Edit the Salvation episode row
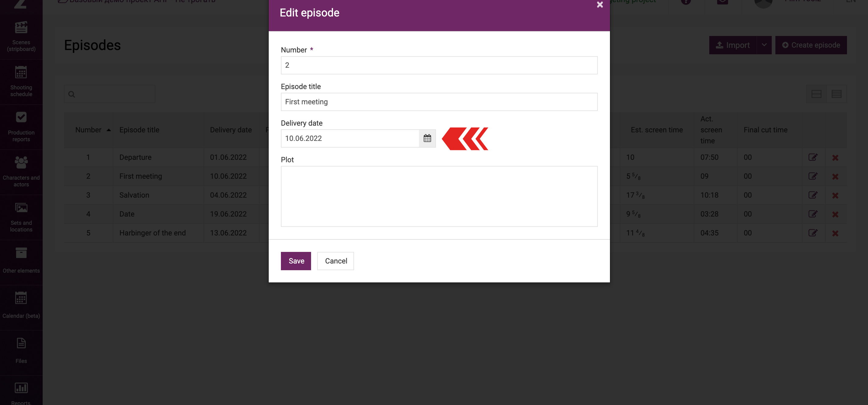Screen dimensions: 868x405 click(x=813, y=195)
